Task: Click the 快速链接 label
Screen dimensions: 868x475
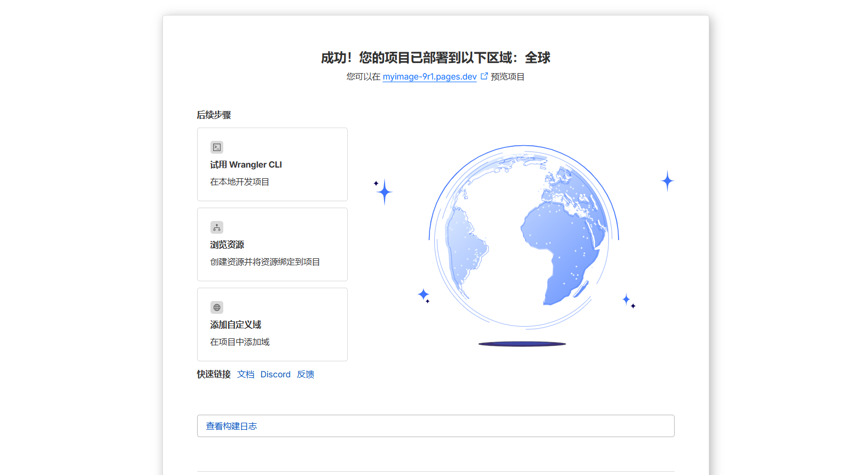Action: click(214, 375)
